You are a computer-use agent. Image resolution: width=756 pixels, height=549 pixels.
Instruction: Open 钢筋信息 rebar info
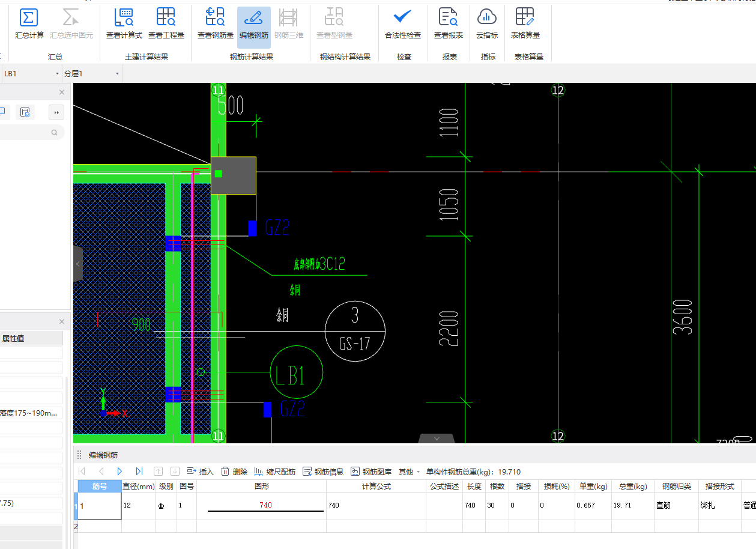[323, 472]
